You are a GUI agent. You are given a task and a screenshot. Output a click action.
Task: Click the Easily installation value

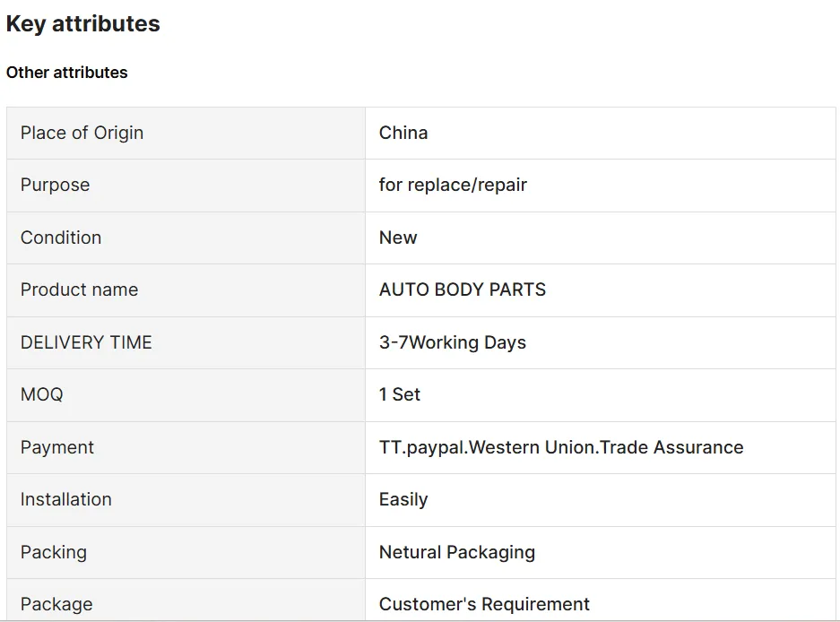[403, 499]
